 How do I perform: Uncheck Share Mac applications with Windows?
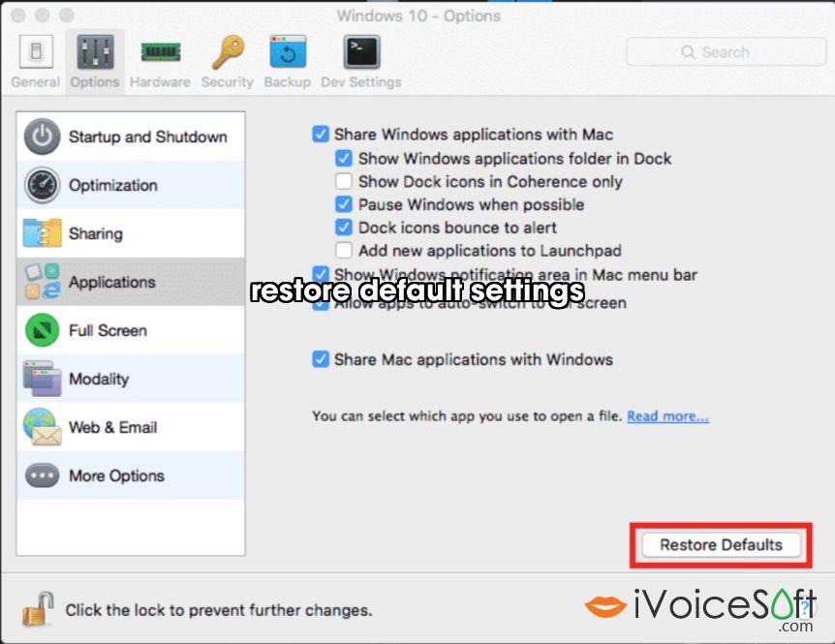(x=321, y=359)
